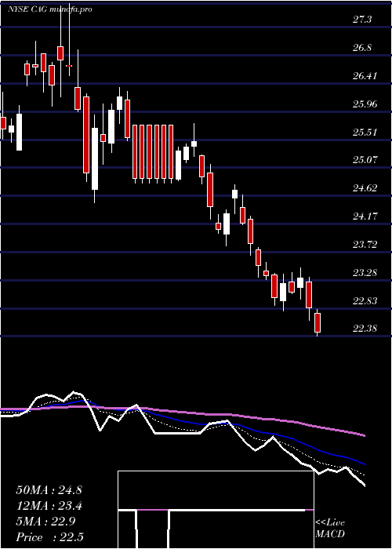Click the 25.07 price axis label
Image resolution: width=392 pixels, height=549 pixels.
[365, 160]
